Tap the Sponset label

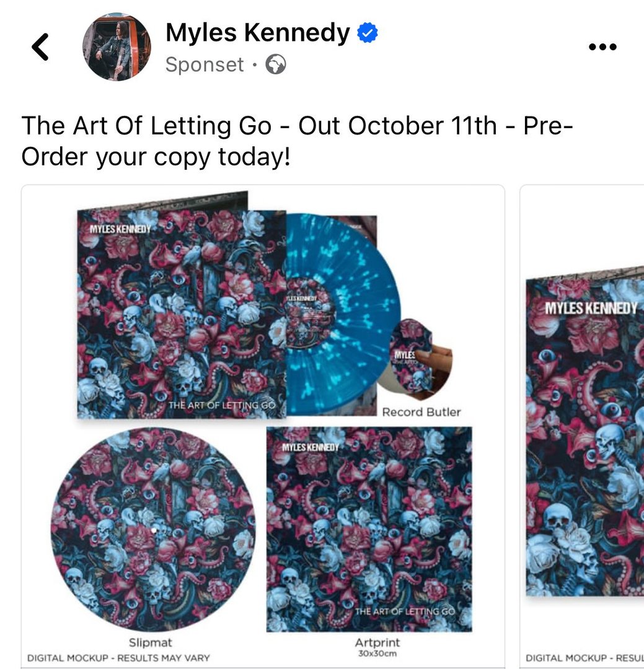[205, 65]
